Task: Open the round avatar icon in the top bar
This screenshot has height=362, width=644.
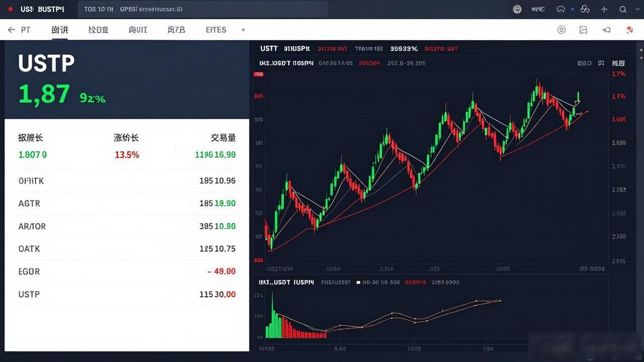Action: point(517,9)
